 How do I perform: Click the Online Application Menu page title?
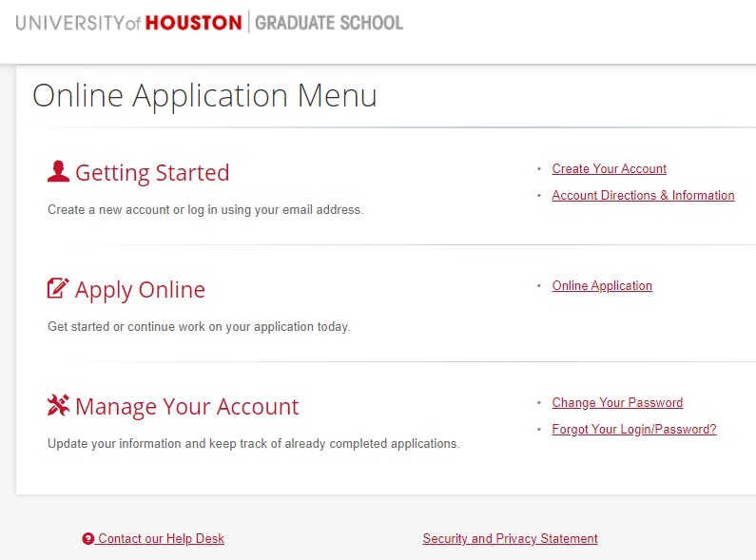(204, 96)
